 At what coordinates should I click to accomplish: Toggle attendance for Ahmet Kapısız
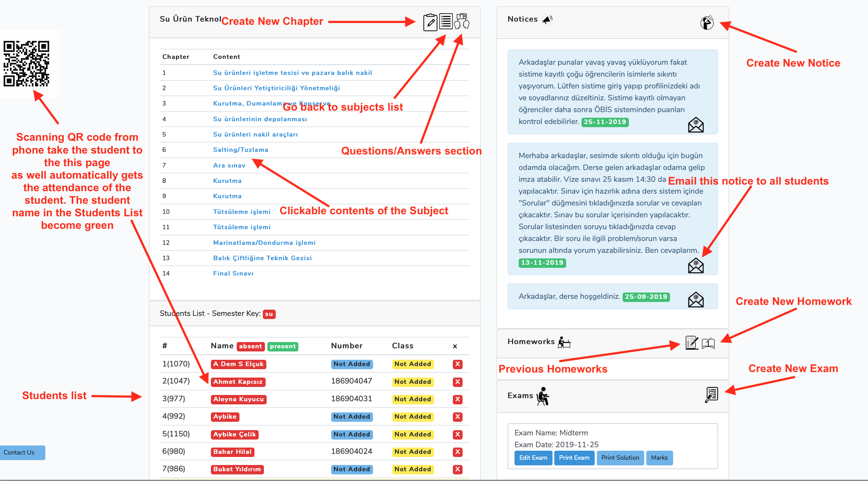[x=238, y=382]
